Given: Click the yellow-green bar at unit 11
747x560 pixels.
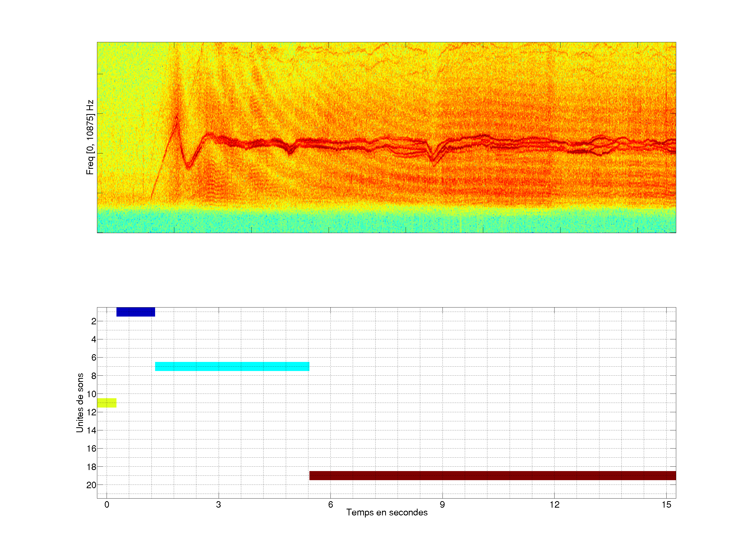Looking at the screenshot, I should 107,403.
